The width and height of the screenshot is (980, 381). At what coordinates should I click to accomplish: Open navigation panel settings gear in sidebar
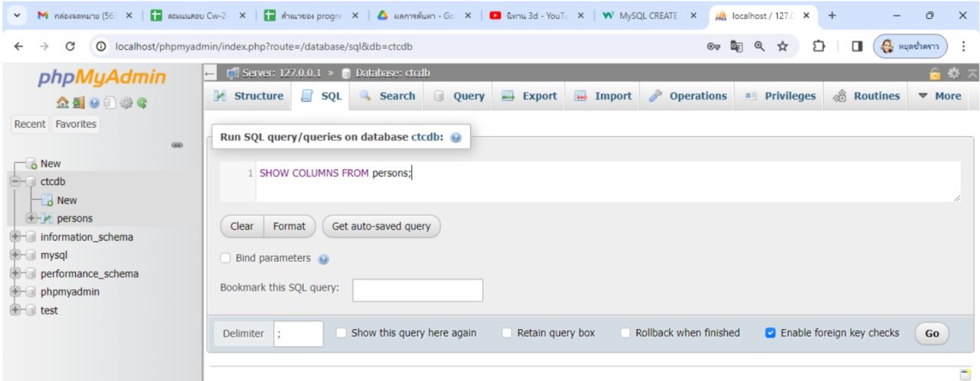pos(126,103)
